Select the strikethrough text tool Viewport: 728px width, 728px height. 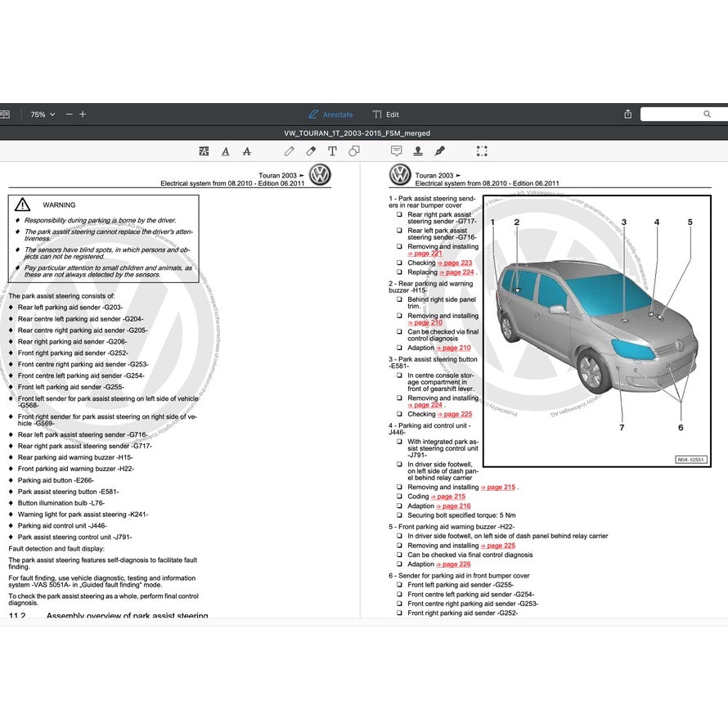point(247,151)
